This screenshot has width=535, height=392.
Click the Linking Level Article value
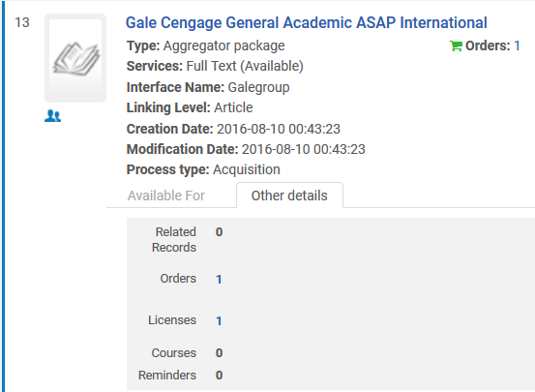[233, 107]
